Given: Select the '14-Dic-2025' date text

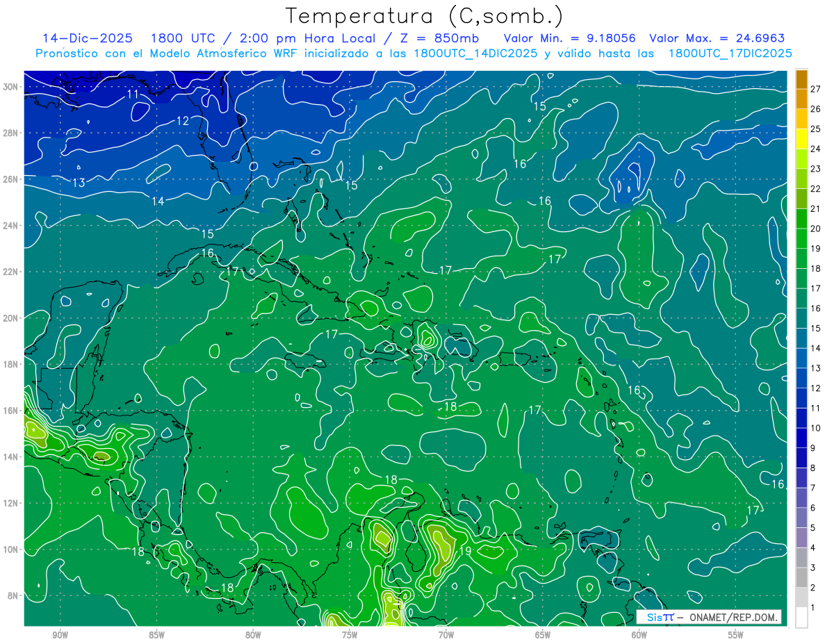Looking at the screenshot, I should 88,38.
